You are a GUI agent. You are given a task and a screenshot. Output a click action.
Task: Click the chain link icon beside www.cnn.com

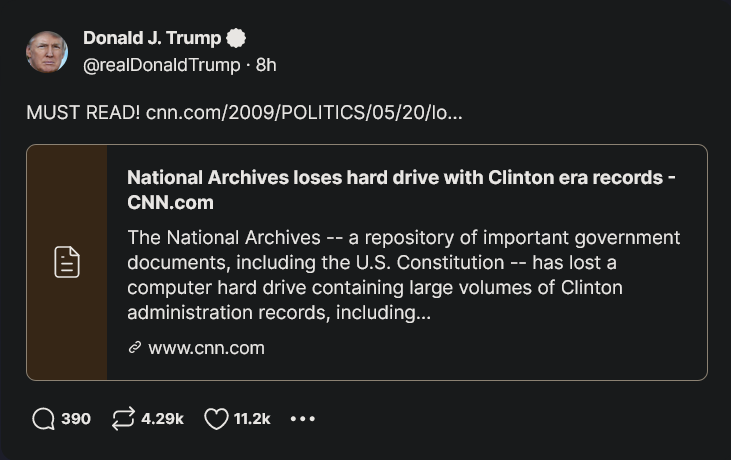[135, 348]
